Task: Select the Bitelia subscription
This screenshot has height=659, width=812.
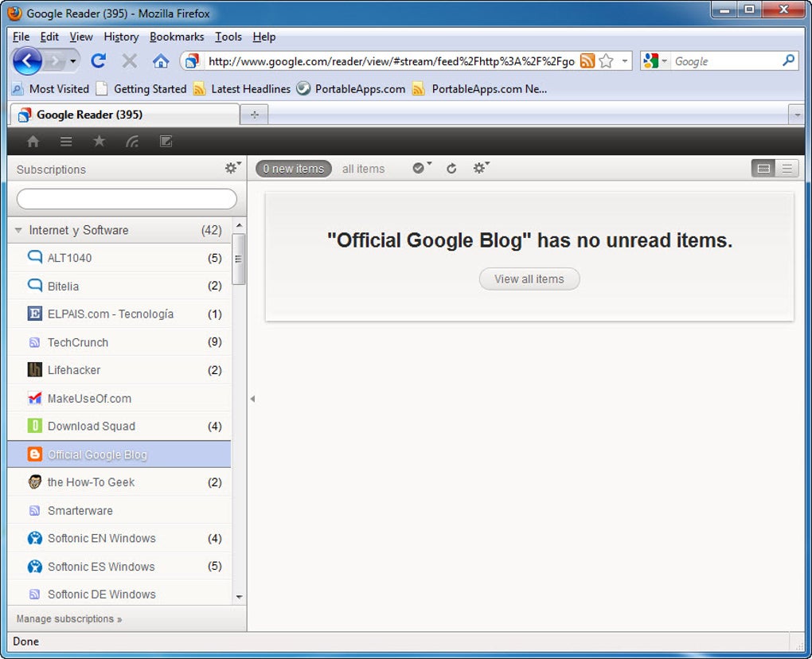Action: pyautogui.click(x=119, y=286)
